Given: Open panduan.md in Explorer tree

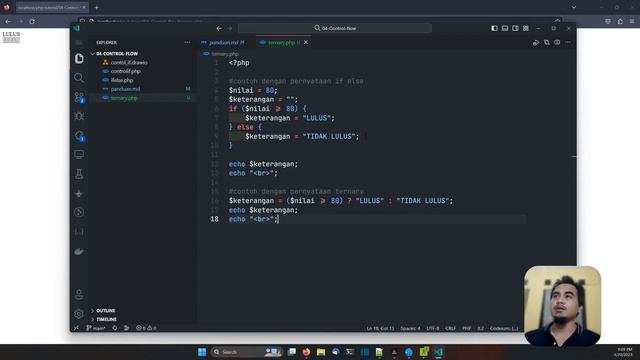Looking at the screenshot, I should [x=125, y=89].
